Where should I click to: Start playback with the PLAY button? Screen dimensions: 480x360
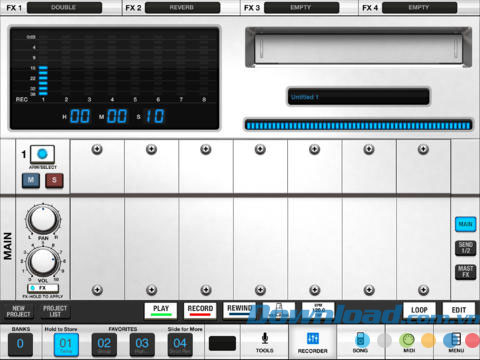[x=161, y=311]
